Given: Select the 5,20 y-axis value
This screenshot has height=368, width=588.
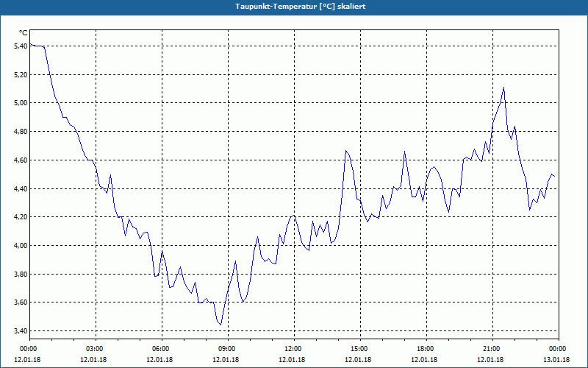Looking at the screenshot, I should [21, 74].
